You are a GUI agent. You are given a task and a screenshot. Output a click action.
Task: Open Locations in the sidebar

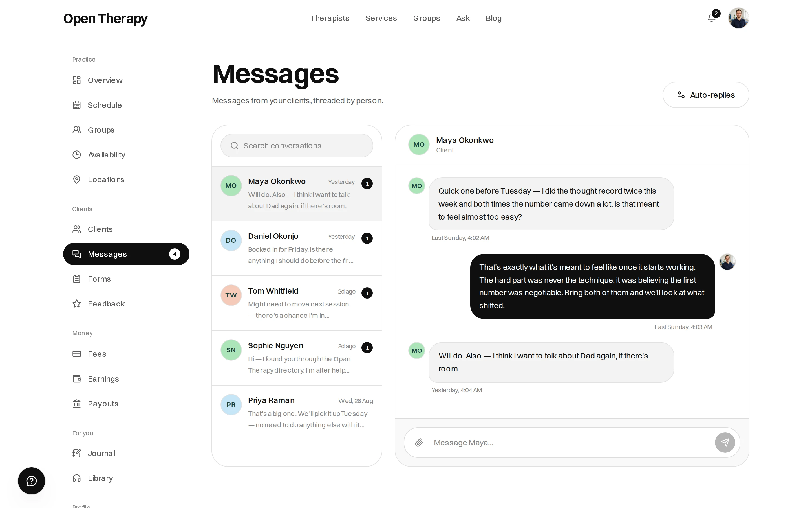tap(126, 180)
